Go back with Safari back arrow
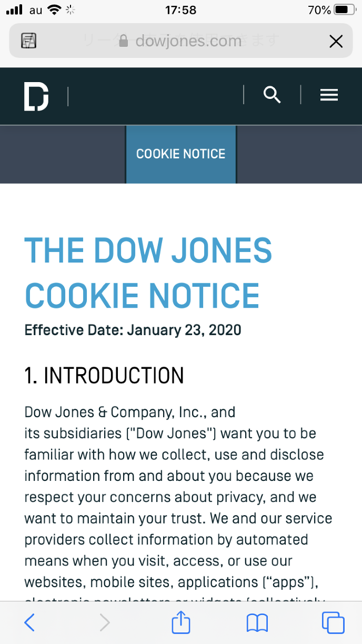Image resolution: width=362 pixels, height=644 pixels. click(29, 623)
